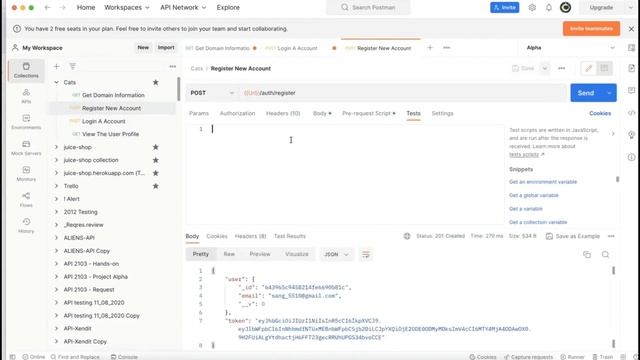
Task: Open the Environments sidebar panel
Action: (26, 122)
